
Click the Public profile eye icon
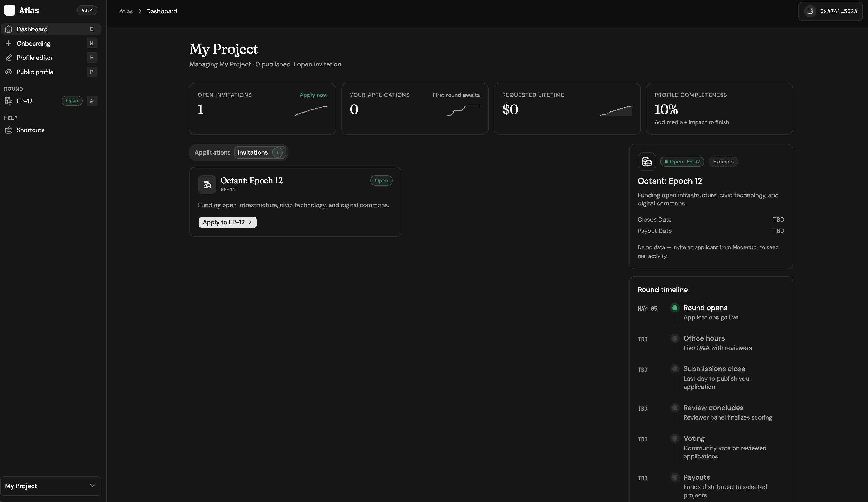(x=9, y=72)
